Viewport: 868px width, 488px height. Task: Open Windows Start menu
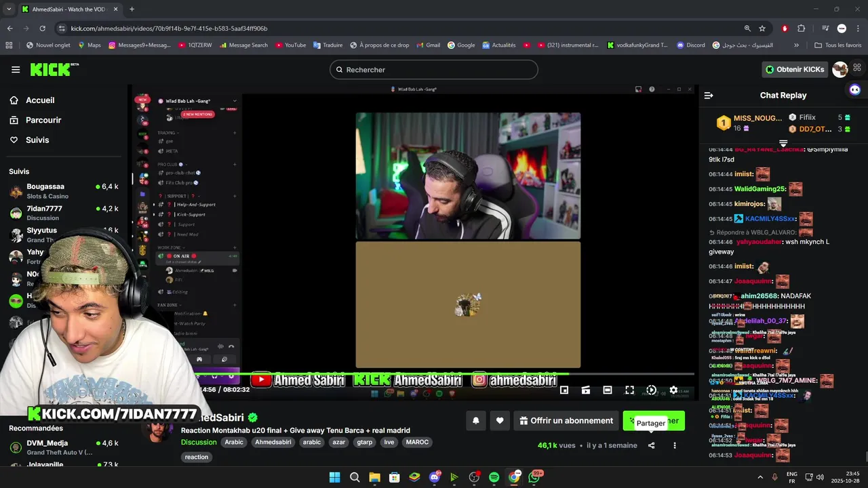point(334,477)
